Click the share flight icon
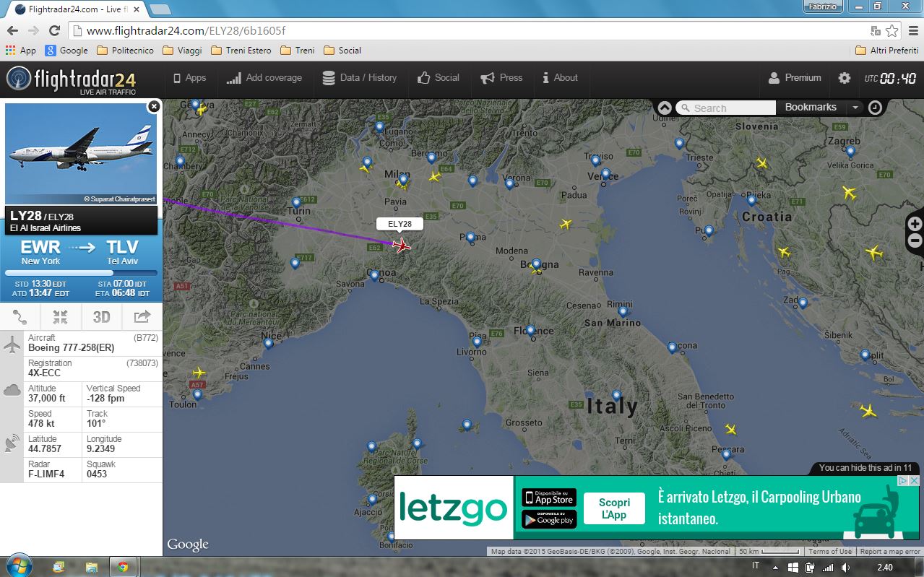Image resolution: width=924 pixels, height=577 pixels. [142, 316]
